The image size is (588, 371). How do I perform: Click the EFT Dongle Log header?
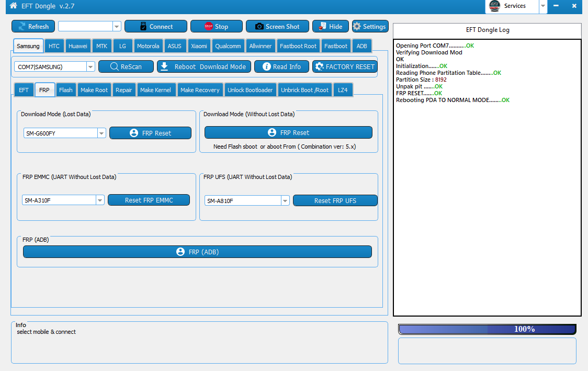click(488, 30)
